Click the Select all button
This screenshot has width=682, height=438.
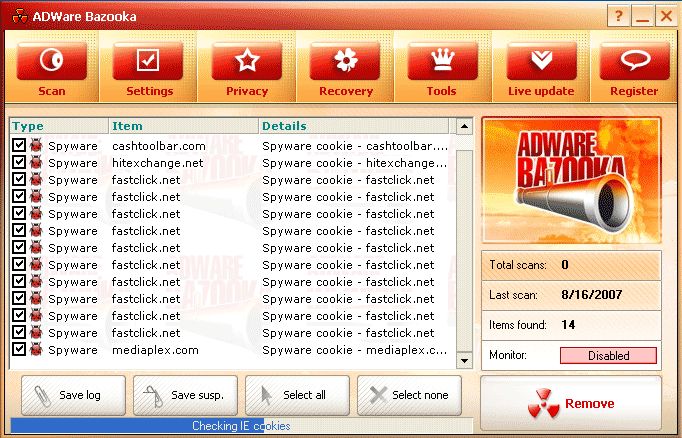298,395
